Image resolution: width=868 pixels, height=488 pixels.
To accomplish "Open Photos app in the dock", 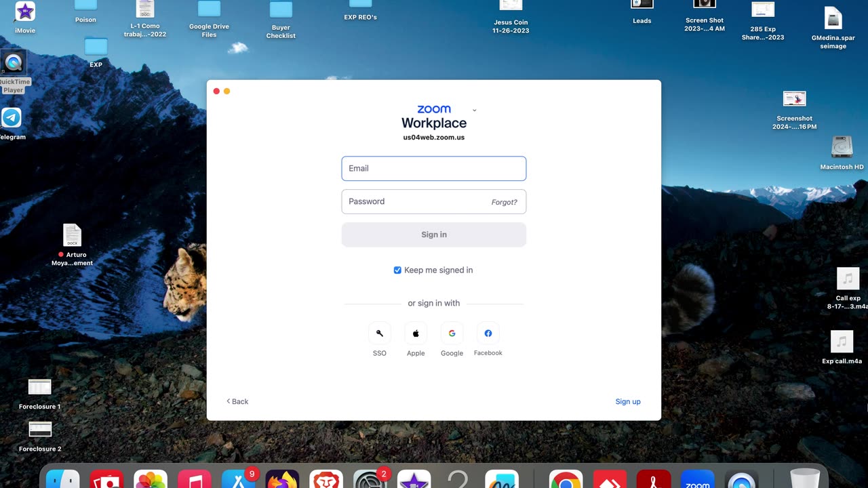I will (x=151, y=479).
